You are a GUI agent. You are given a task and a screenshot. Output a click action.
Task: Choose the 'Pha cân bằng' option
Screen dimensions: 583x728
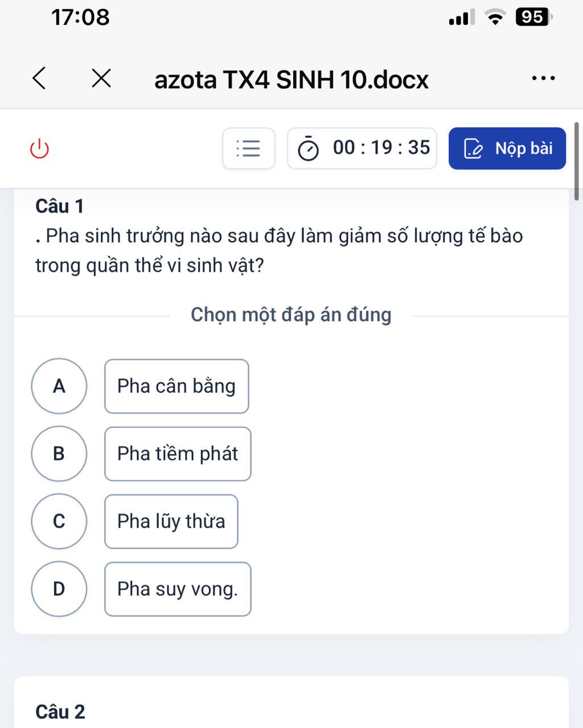(x=176, y=386)
